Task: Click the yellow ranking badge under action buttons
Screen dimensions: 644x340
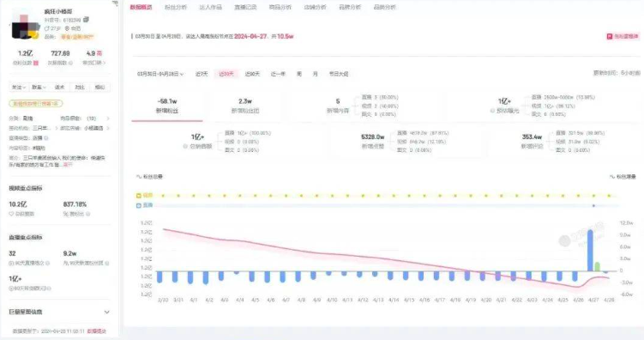Action: [36, 104]
